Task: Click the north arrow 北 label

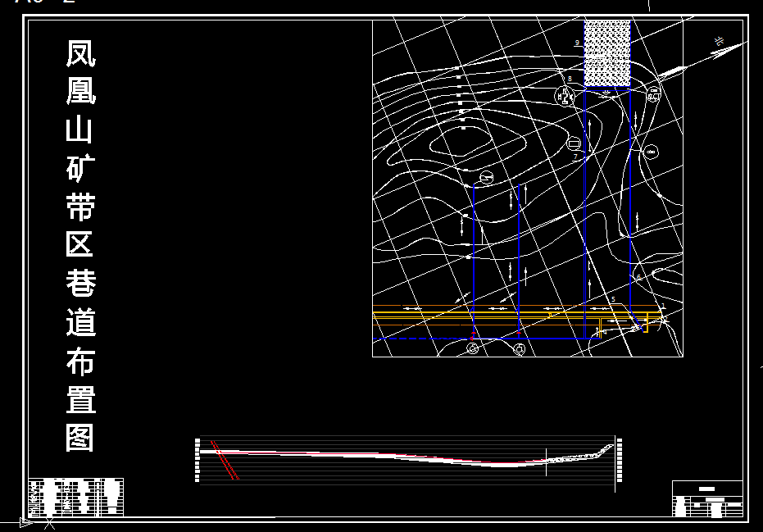Action: point(719,41)
